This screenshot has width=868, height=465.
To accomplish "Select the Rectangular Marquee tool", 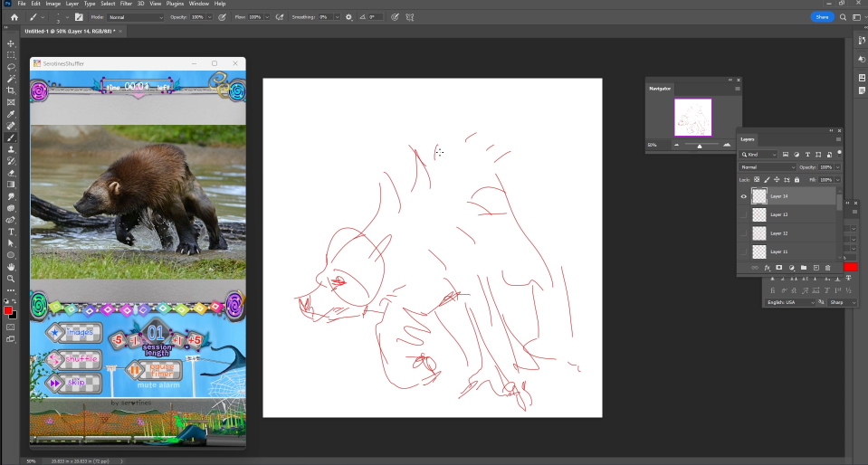I will coord(11,55).
